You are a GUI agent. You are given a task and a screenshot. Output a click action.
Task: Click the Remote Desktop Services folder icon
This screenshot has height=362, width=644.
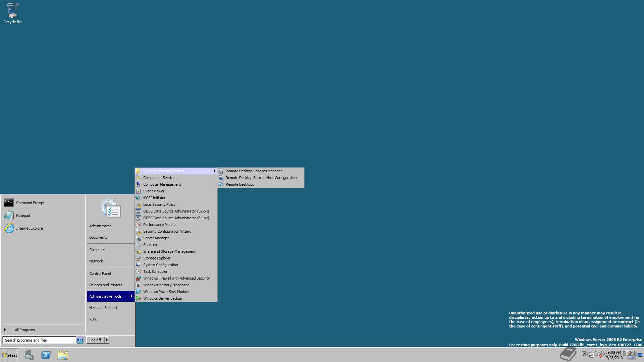(x=138, y=171)
